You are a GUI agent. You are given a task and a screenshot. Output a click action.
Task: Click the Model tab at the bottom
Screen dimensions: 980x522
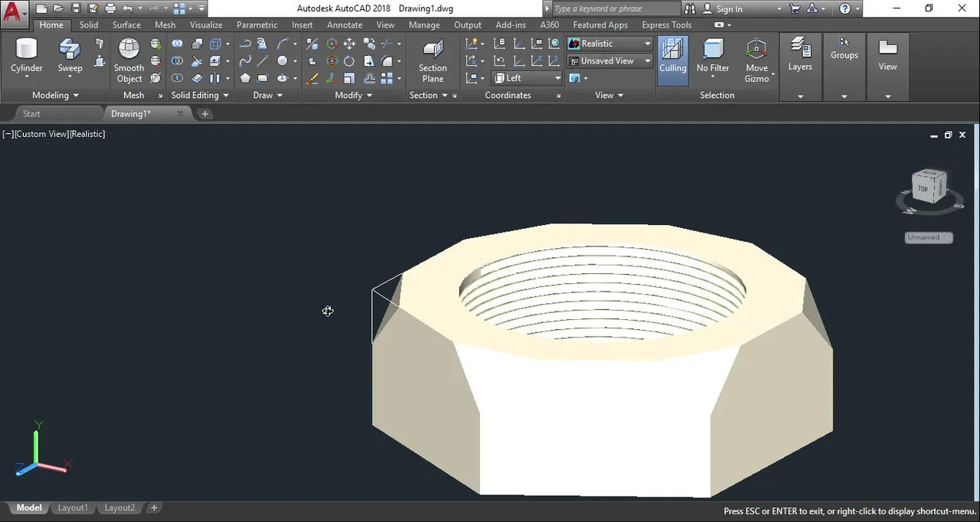coord(29,507)
